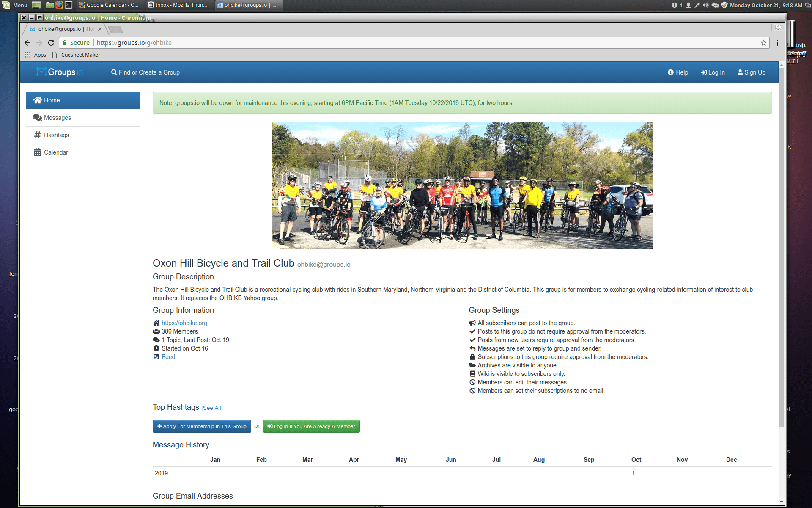Select Home in the group sidebar
This screenshot has height=508, width=812.
[x=52, y=100]
